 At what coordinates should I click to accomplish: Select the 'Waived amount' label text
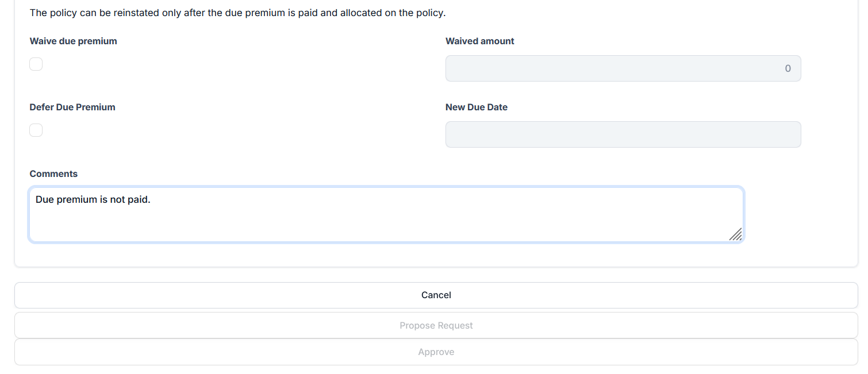pyautogui.click(x=479, y=41)
